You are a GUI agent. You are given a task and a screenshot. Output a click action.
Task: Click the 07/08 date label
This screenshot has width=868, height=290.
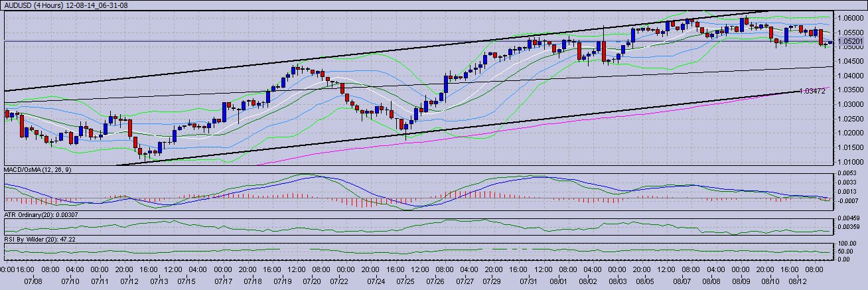tap(34, 281)
